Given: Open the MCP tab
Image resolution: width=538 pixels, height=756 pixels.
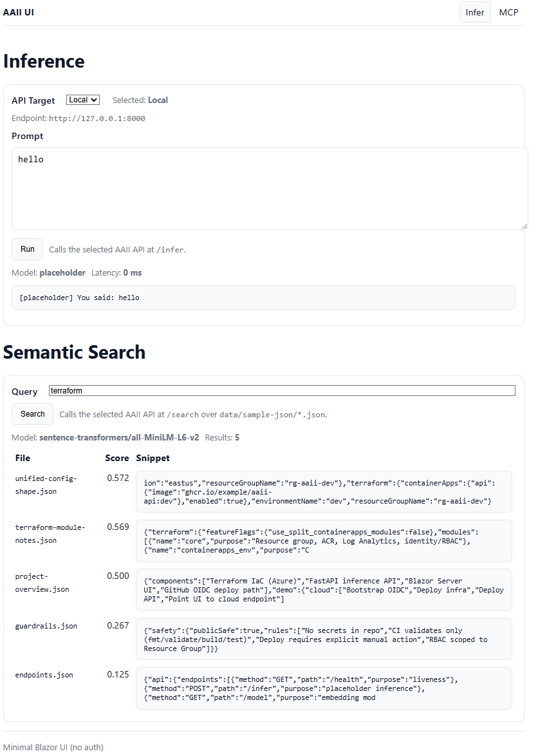Looking at the screenshot, I should [x=508, y=12].
